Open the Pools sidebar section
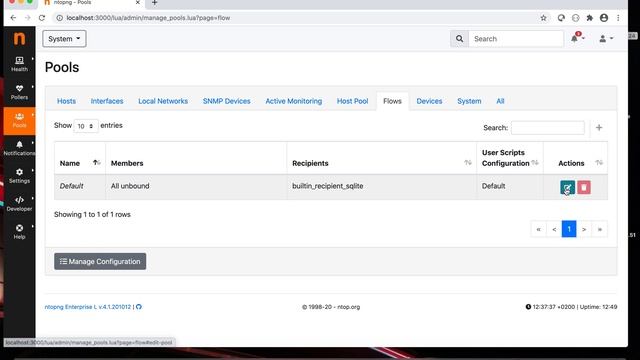Viewport: 640px width, 360px height. pyautogui.click(x=19, y=121)
